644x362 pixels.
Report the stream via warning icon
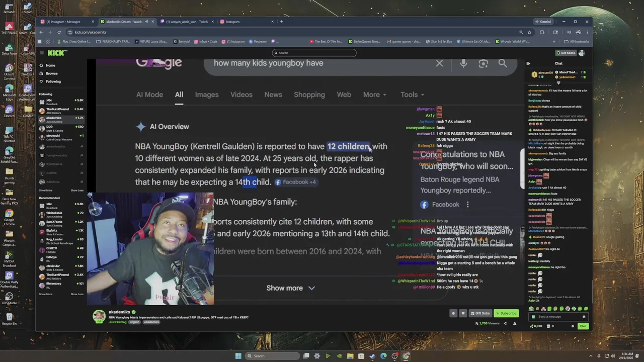[x=514, y=323]
